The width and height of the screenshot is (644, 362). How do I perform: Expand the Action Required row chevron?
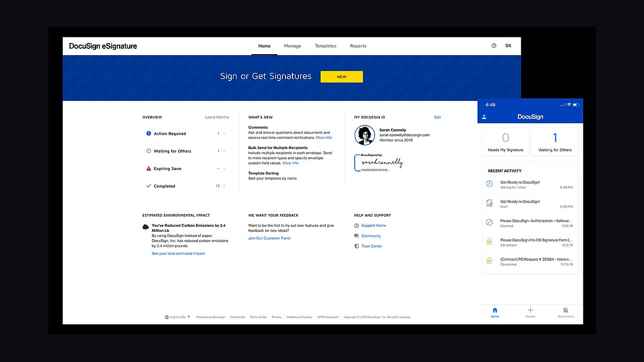pos(224,134)
